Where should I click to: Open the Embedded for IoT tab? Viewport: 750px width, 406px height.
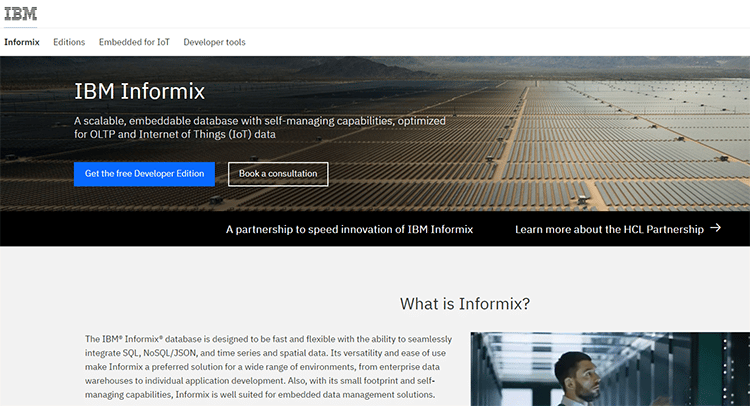[x=134, y=42]
